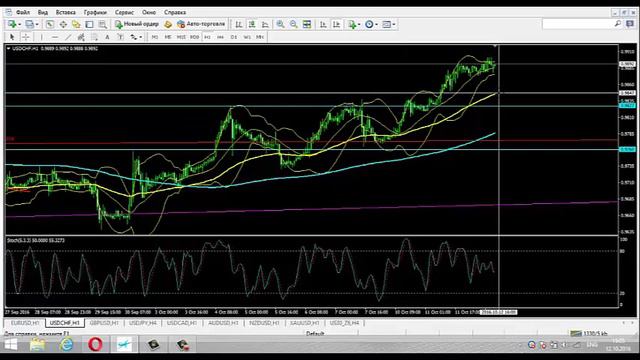
Task: Switch chart to line chart mode
Action: [x=265, y=24]
